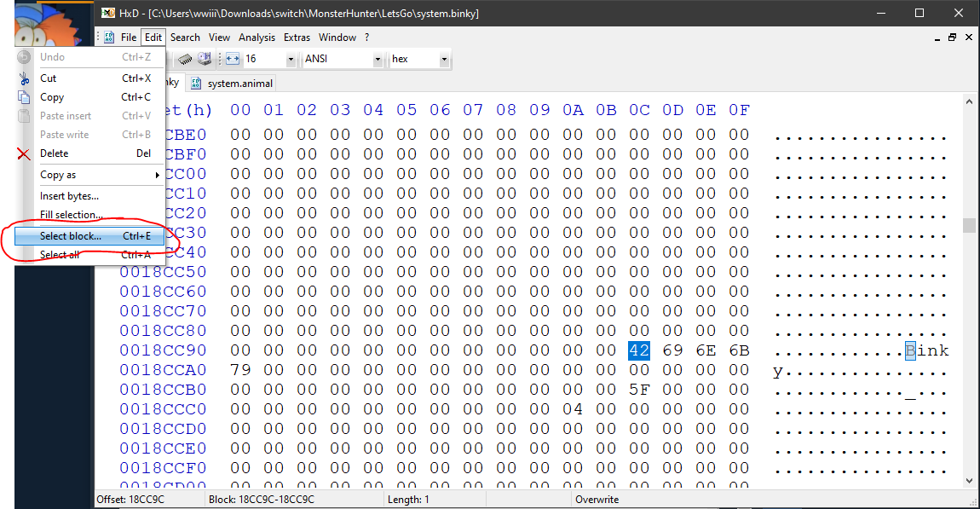The height and width of the screenshot is (509, 980).
Task: Restore the inner document window
Action: click(x=952, y=38)
